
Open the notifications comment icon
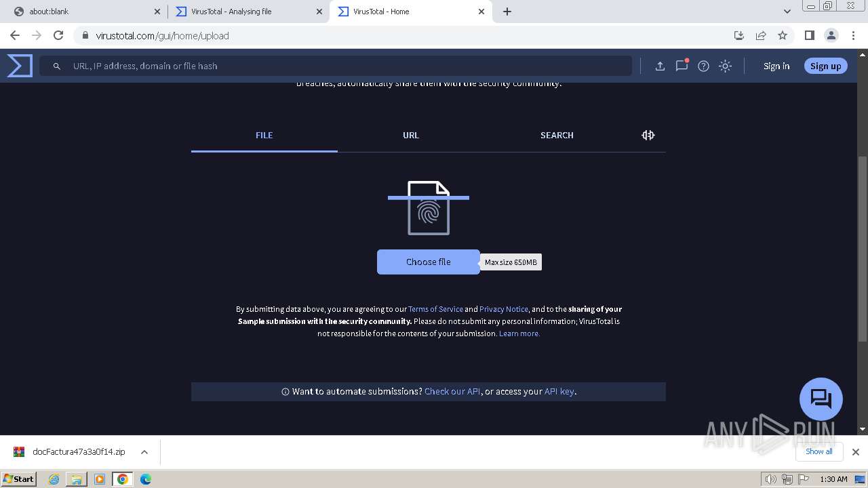682,65
